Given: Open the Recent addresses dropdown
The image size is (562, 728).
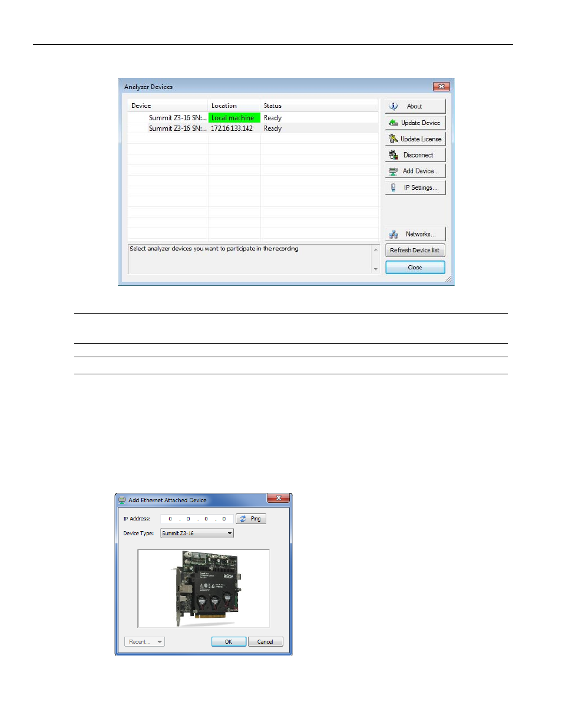Looking at the screenshot, I should pyautogui.click(x=144, y=642).
